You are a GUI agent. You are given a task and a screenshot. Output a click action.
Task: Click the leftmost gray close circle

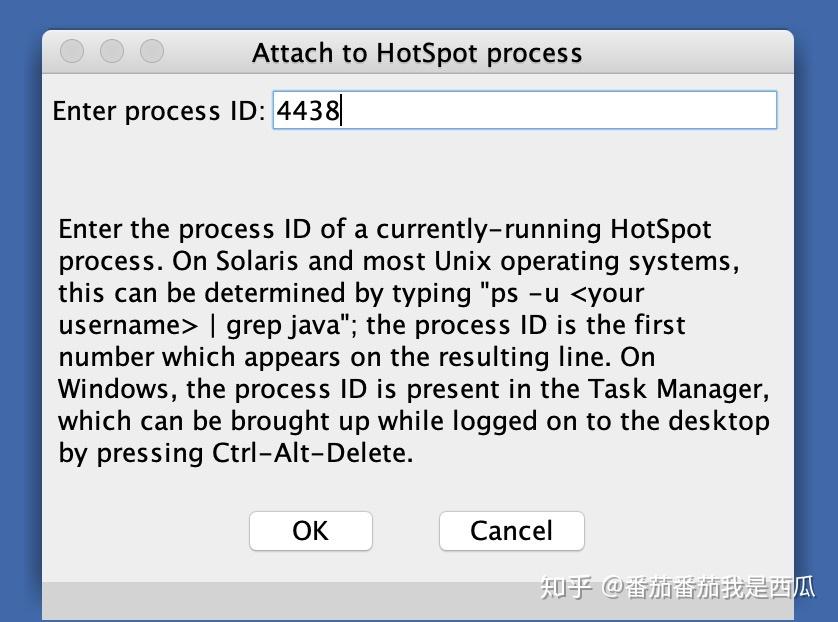tap(72, 51)
